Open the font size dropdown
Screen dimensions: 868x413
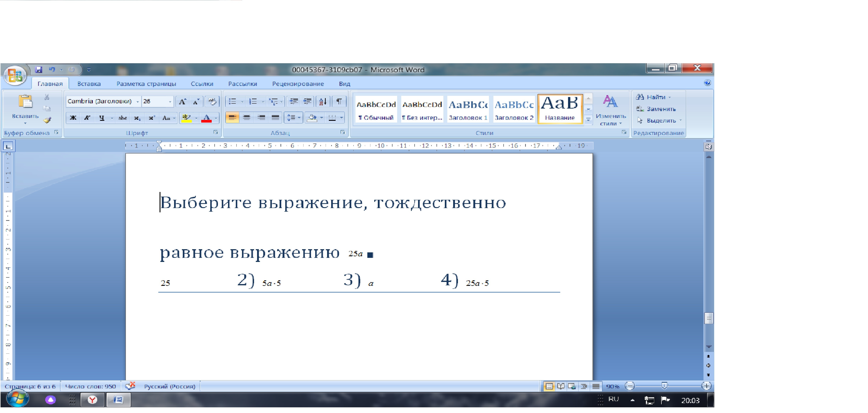point(170,102)
